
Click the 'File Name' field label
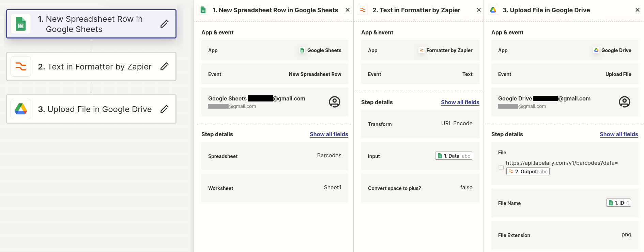tap(509, 203)
